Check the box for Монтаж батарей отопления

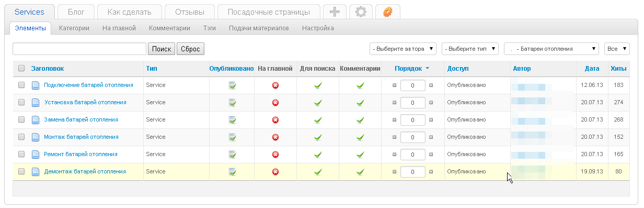pyautogui.click(x=21, y=137)
